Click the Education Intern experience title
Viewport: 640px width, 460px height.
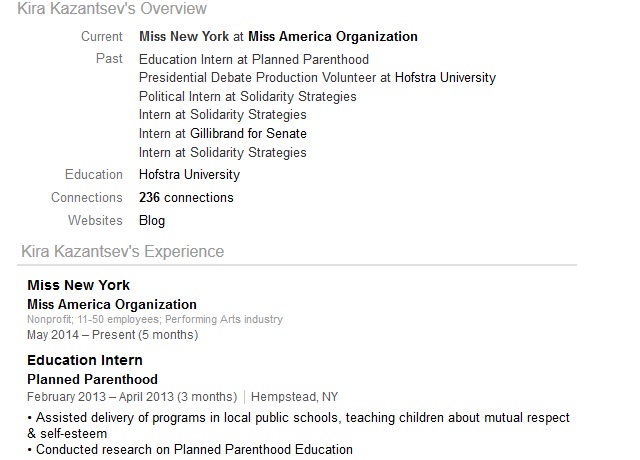[85, 360]
